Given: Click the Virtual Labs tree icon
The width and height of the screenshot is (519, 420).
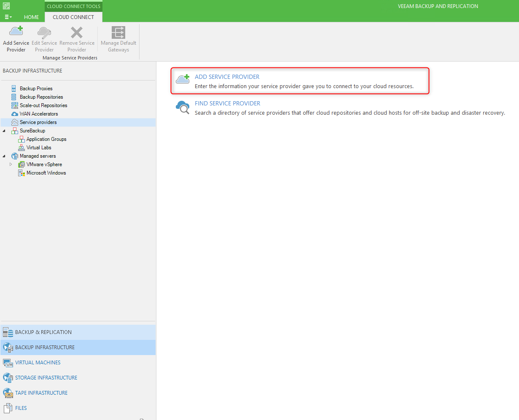Looking at the screenshot, I should click(22, 148).
